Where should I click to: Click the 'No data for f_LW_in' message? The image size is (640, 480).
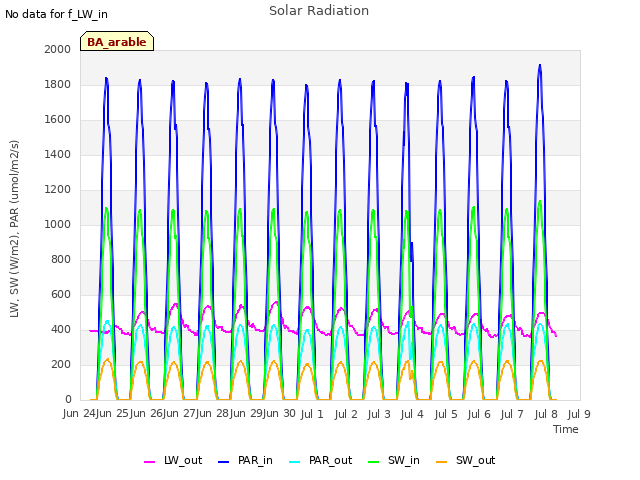(56, 14)
